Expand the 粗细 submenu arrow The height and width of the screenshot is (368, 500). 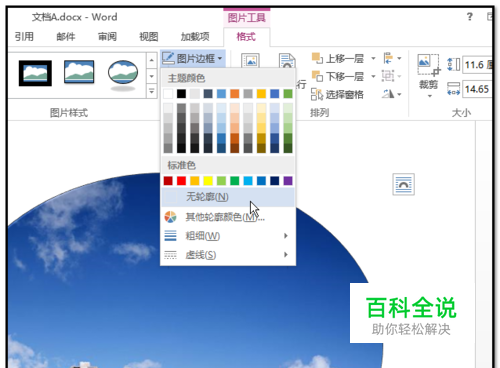[x=286, y=236]
